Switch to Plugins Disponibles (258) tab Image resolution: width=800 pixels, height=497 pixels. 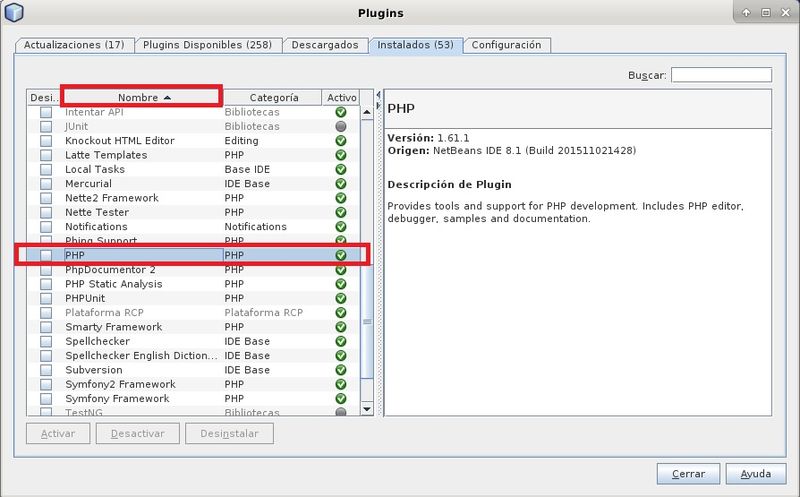click(x=208, y=45)
